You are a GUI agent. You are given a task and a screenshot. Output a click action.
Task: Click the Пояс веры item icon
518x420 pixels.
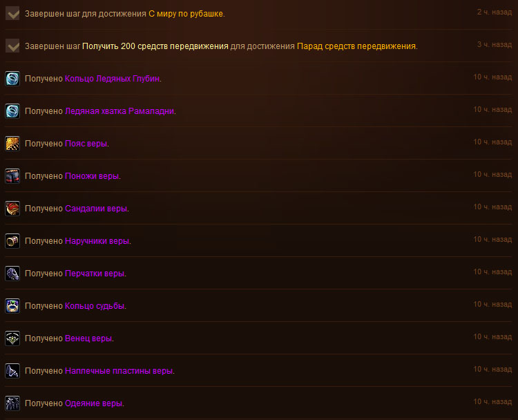click(x=12, y=144)
